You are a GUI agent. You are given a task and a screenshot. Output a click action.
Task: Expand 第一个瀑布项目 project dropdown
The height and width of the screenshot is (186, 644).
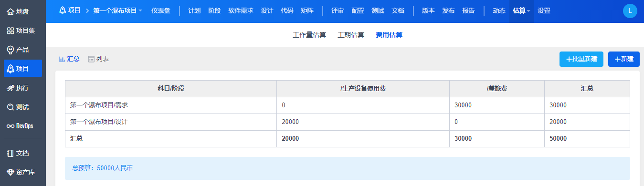[117, 10]
